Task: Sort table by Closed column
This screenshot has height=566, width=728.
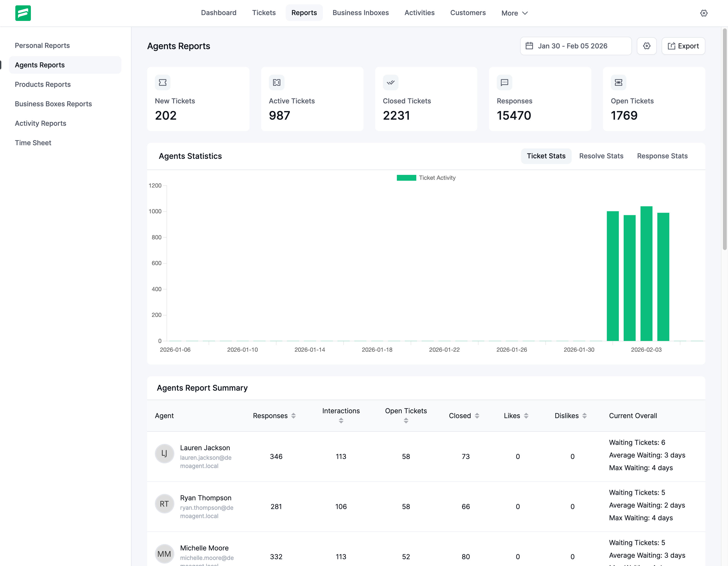Action: click(x=477, y=416)
